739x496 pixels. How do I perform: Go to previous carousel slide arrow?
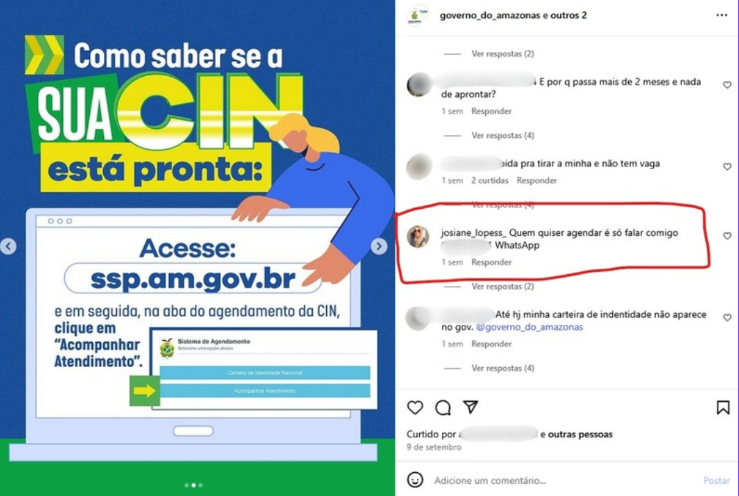pyautogui.click(x=8, y=246)
